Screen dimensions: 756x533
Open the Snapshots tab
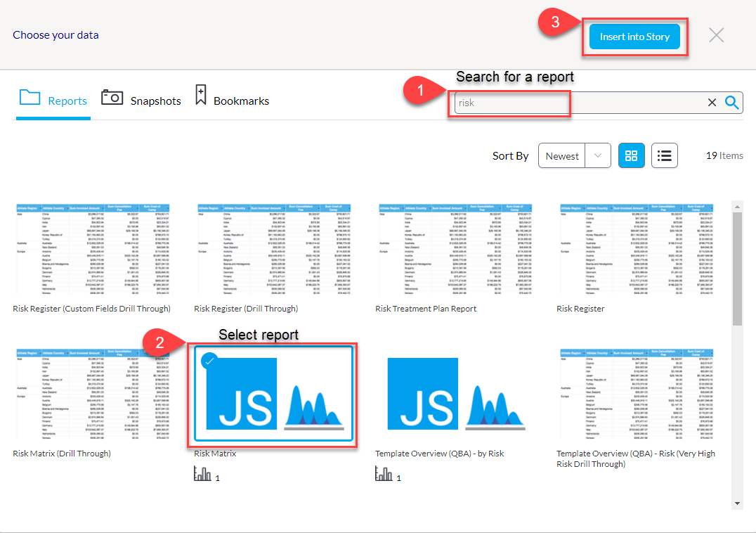coord(141,100)
